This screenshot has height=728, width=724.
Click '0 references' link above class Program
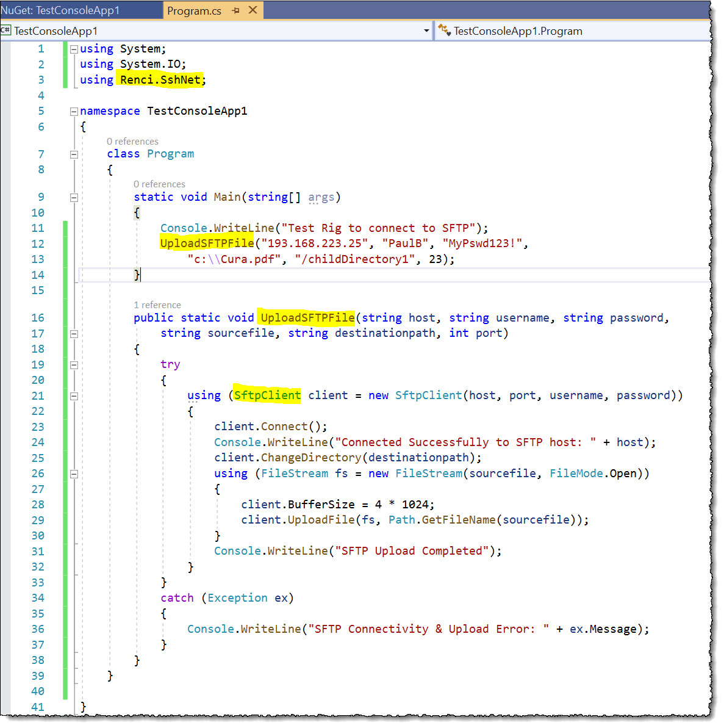[x=132, y=141]
